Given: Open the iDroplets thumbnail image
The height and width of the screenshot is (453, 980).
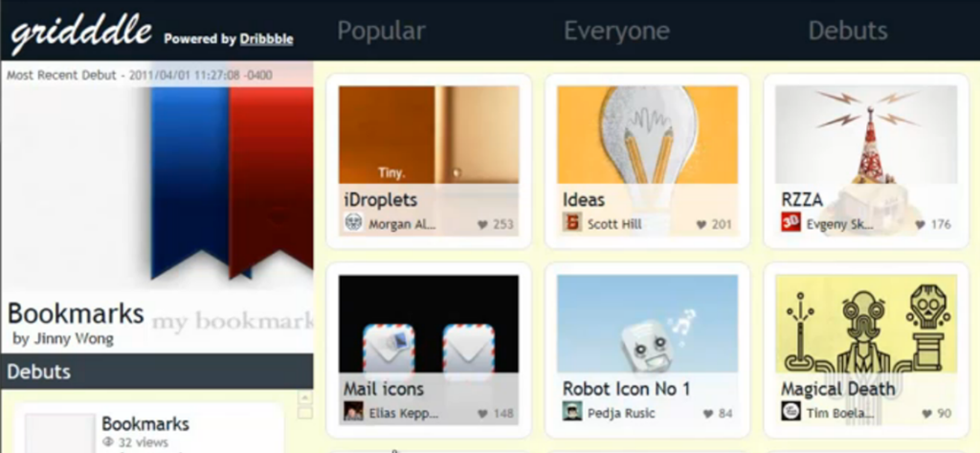Looking at the screenshot, I should tap(429, 134).
